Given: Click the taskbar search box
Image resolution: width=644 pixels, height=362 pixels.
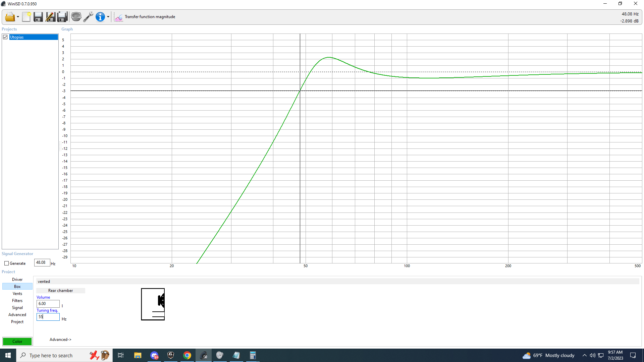Looking at the screenshot, I should (x=64, y=355).
